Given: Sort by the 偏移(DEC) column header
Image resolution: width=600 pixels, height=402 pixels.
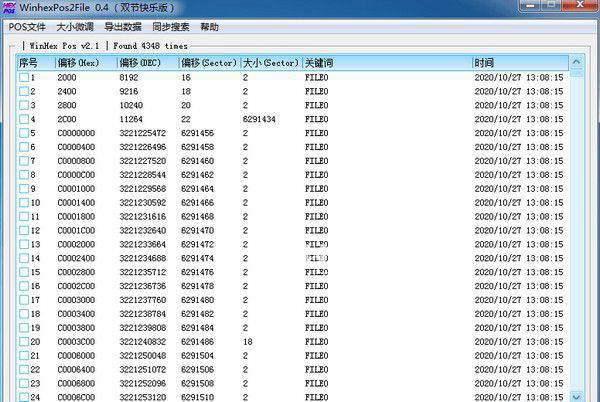Looking at the screenshot, I should click(x=148, y=63).
